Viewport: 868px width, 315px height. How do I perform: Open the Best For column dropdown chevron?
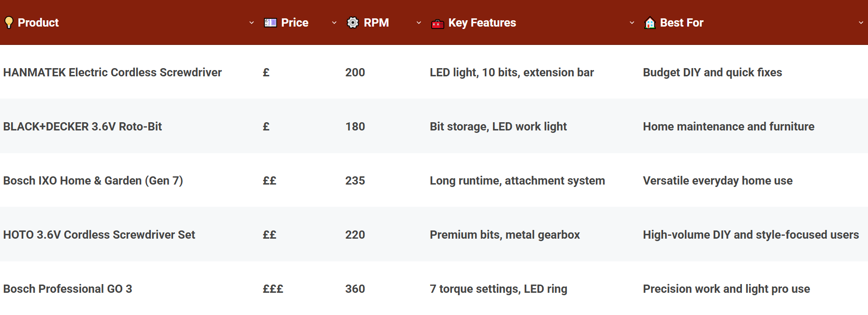tap(861, 23)
